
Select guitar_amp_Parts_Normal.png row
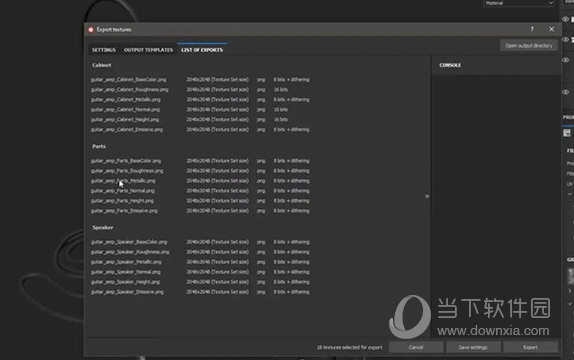(200, 191)
